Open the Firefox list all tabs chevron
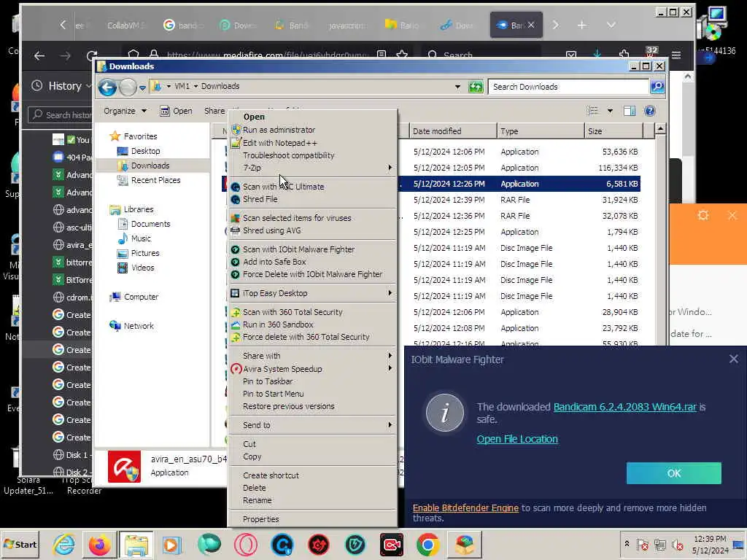Image resolution: width=747 pixels, height=560 pixels. pyautogui.click(x=611, y=25)
